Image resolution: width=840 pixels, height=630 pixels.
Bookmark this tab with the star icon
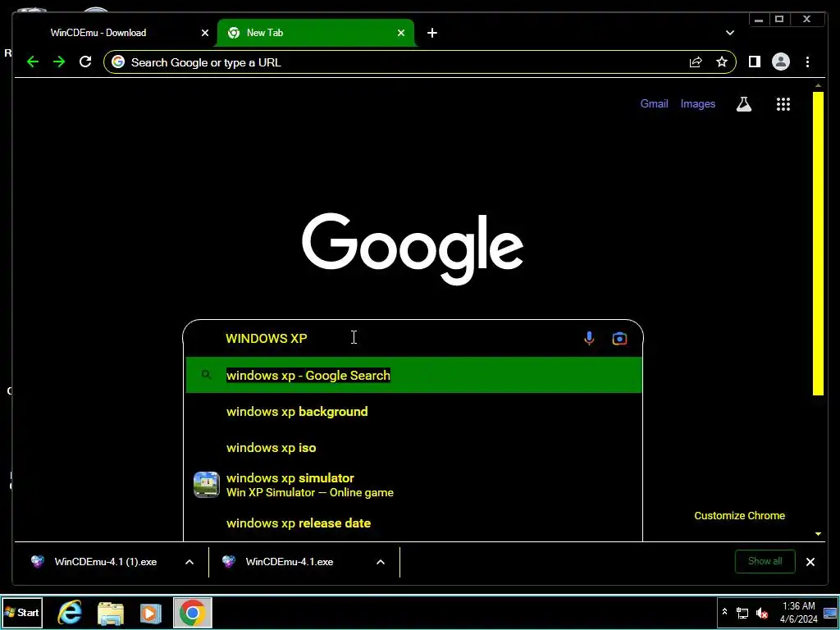tap(722, 62)
